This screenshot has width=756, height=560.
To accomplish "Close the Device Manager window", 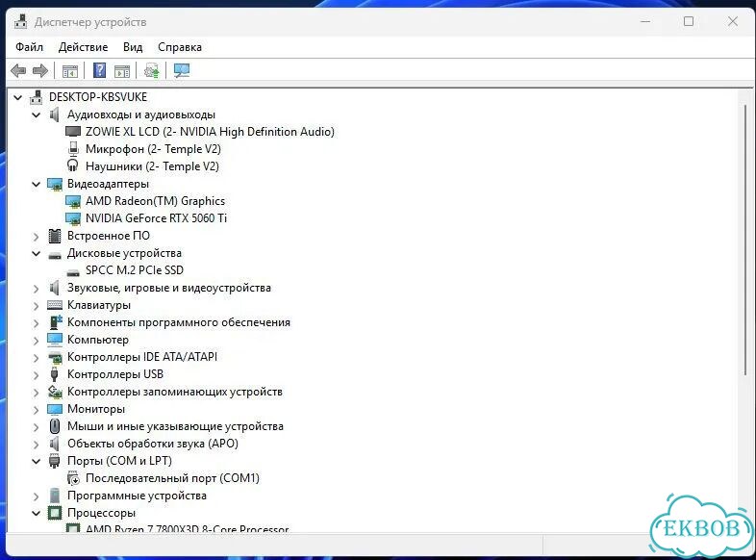I will [x=732, y=22].
